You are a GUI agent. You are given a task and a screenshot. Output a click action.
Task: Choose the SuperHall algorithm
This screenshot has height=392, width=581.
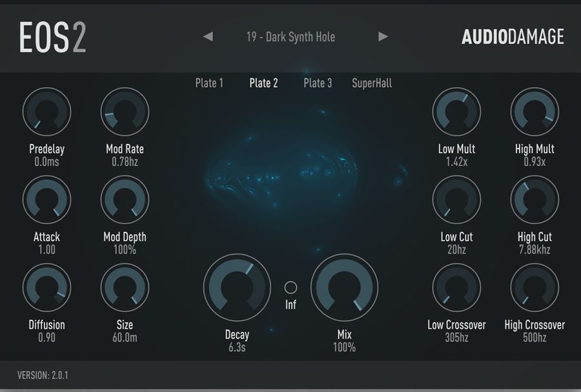tap(372, 83)
